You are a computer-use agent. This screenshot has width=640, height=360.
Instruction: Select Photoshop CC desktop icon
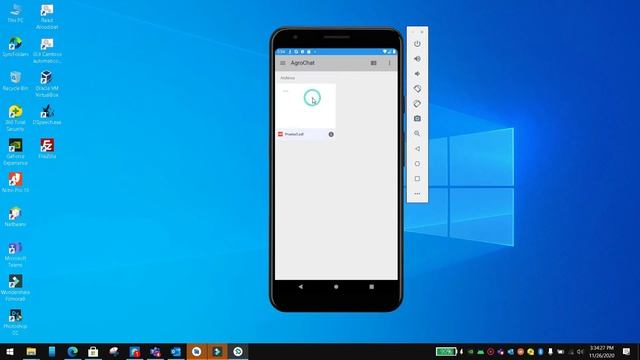[16, 322]
